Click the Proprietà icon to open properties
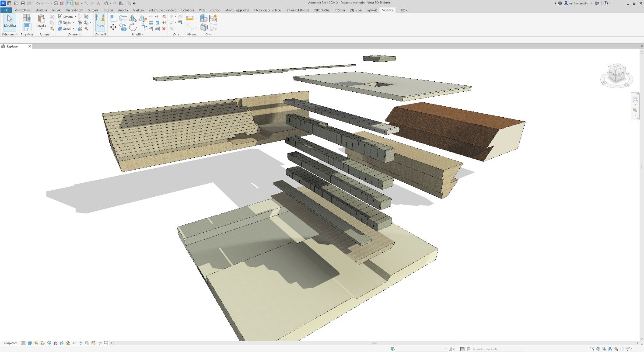This screenshot has width=644, height=352. [x=27, y=24]
